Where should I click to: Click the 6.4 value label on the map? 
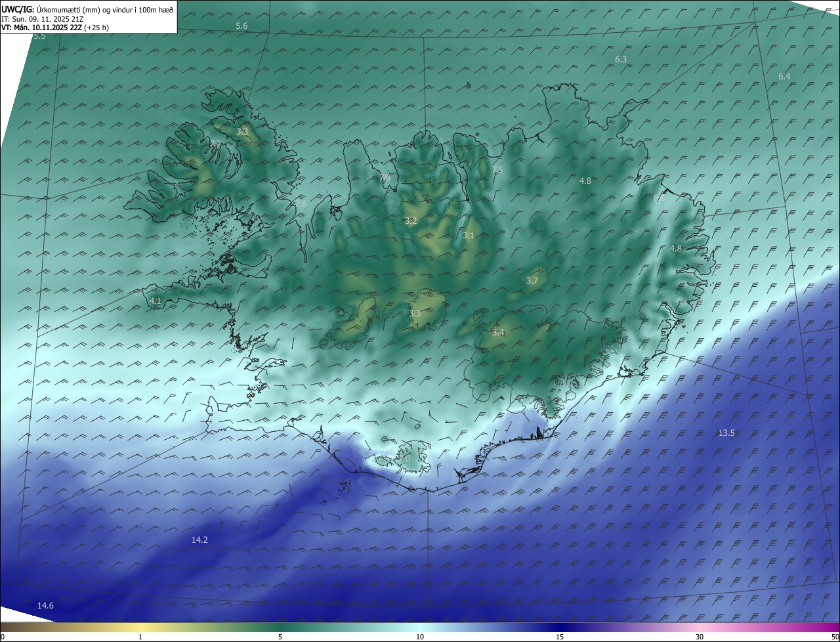click(x=784, y=77)
